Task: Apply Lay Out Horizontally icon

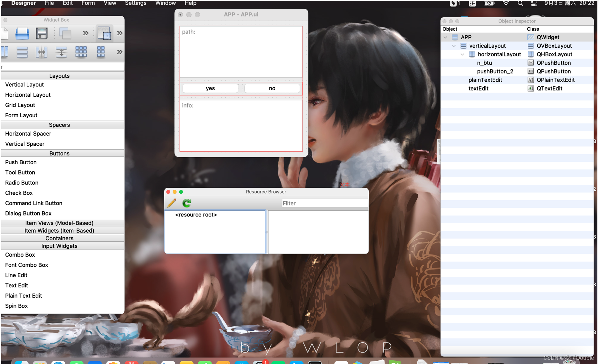Action: [5, 52]
